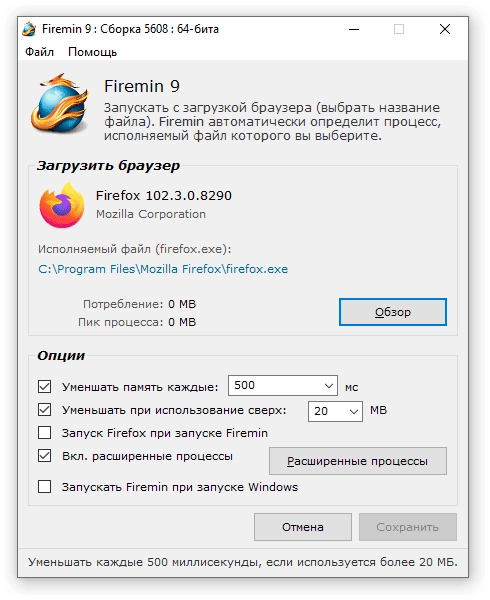The height and width of the screenshot is (600, 490).
Task: Open the firefox.exe path link
Action: point(163,269)
